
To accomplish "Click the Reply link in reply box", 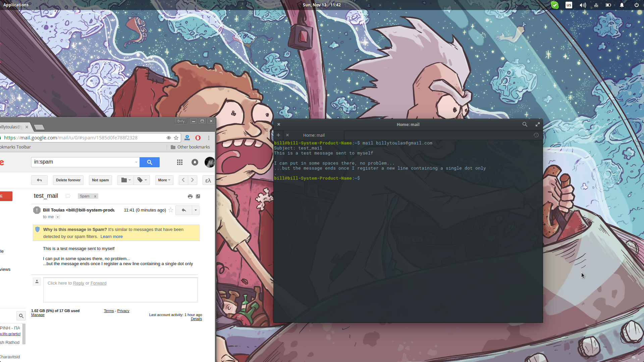I will (78, 283).
